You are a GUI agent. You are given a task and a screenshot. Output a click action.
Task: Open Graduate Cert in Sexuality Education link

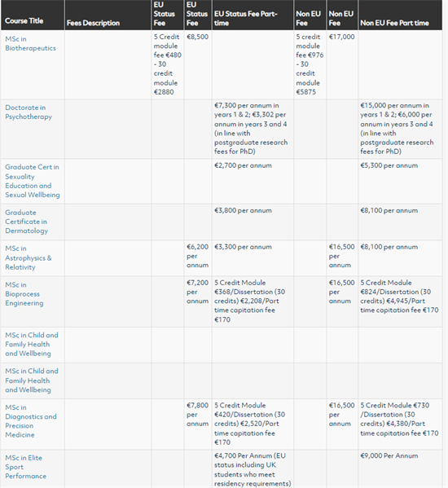[x=33, y=181]
